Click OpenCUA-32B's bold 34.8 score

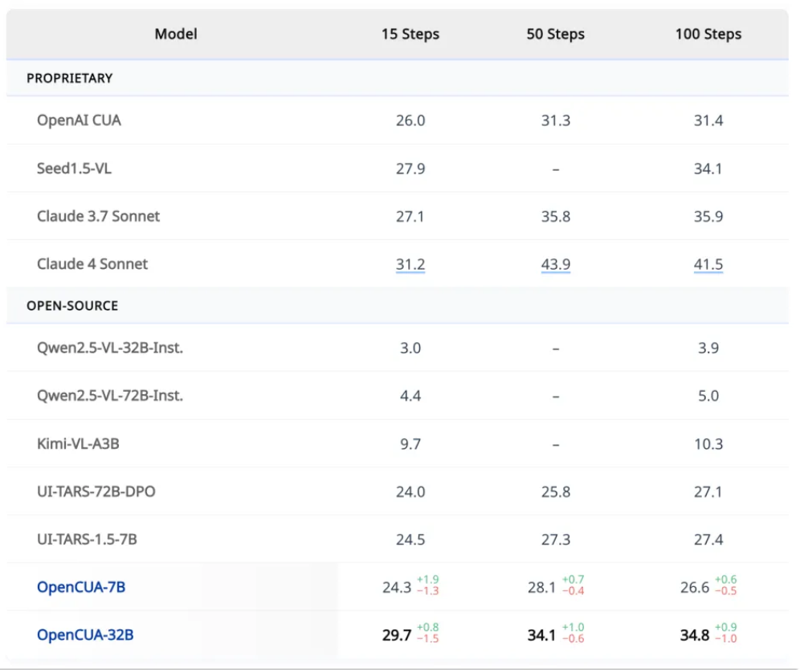click(x=695, y=635)
